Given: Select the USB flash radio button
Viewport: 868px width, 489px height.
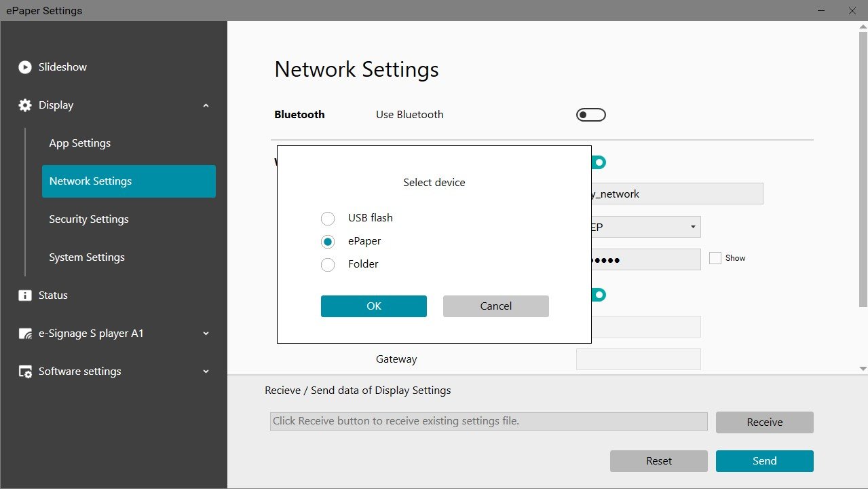Looking at the screenshot, I should 328,218.
